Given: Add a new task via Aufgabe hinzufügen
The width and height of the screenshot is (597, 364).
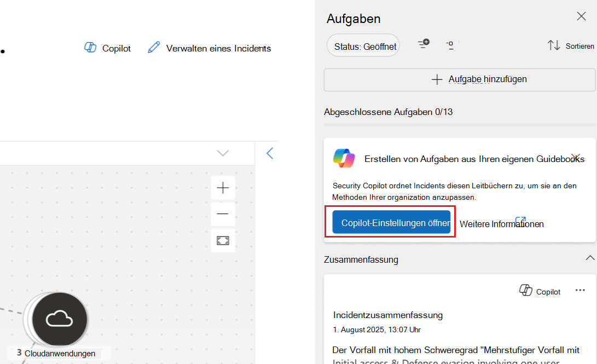Looking at the screenshot, I should coord(460,79).
